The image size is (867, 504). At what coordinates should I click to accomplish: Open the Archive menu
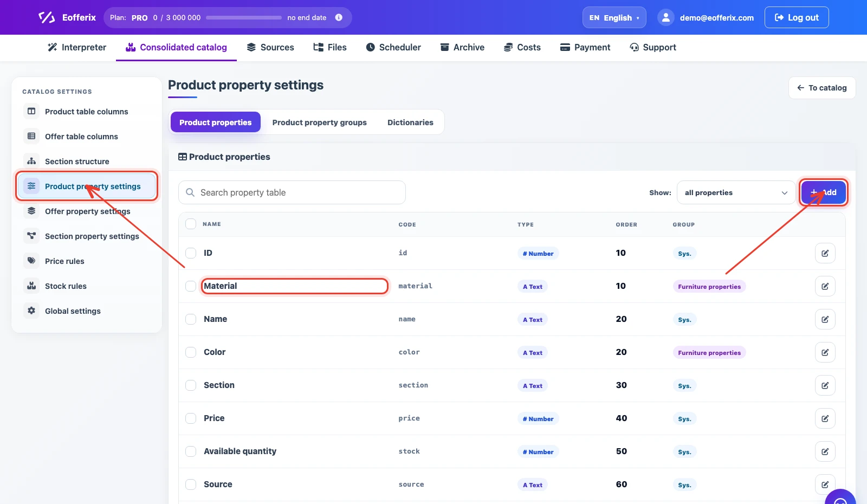pyautogui.click(x=462, y=47)
